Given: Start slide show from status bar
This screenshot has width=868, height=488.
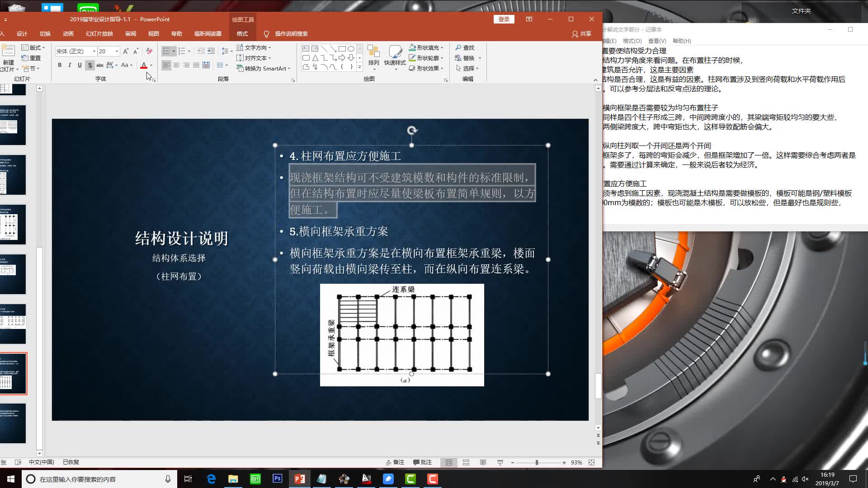Looking at the screenshot, I should click(500, 462).
